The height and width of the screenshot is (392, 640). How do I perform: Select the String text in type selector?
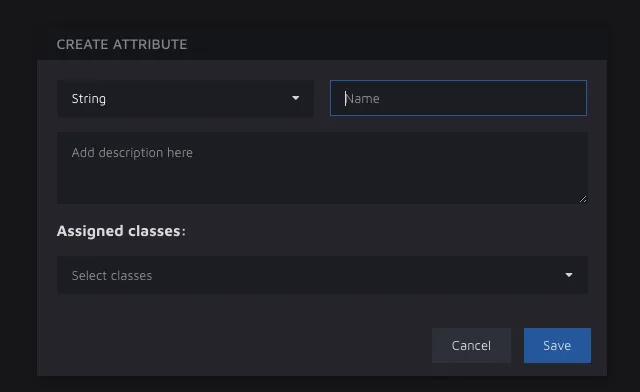[x=89, y=99]
